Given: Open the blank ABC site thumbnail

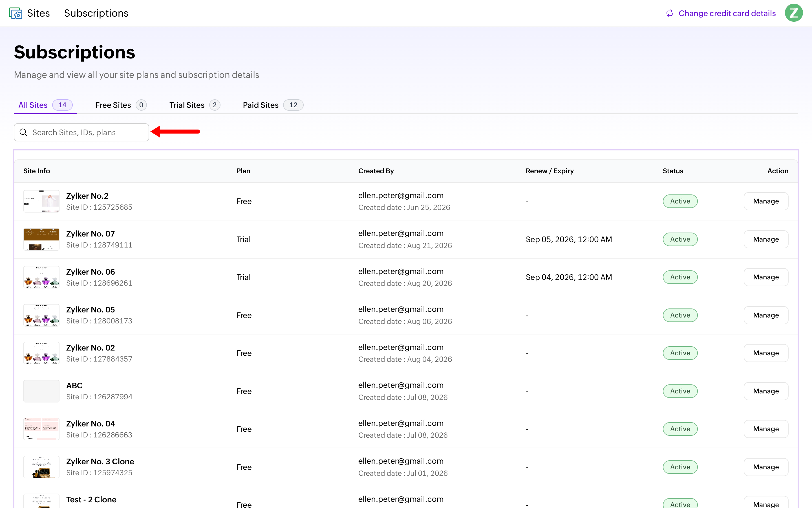Looking at the screenshot, I should pos(41,391).
